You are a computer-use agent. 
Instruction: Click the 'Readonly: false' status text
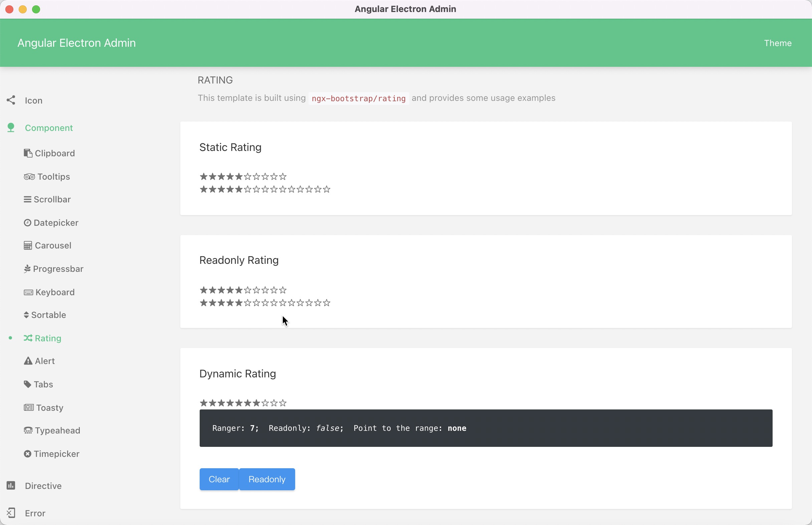[306, 428]
